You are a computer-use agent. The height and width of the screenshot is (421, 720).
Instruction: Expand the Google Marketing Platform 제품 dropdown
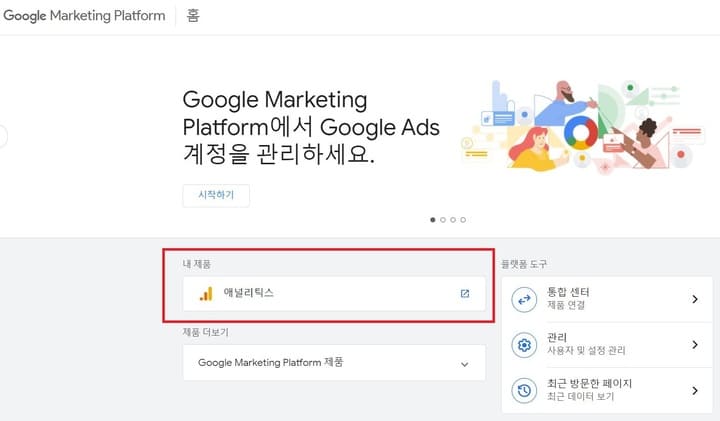(334, 363)
